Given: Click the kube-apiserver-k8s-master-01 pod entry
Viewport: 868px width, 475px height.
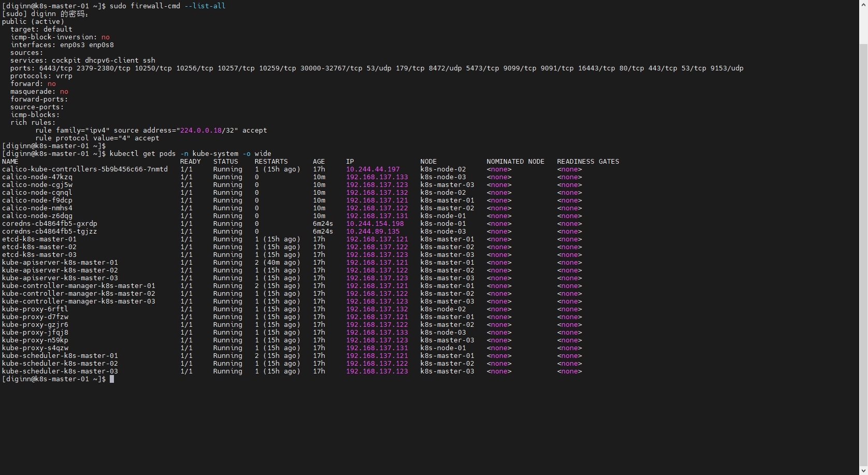Looking at the screenshot, I should (x=60, y=263).
